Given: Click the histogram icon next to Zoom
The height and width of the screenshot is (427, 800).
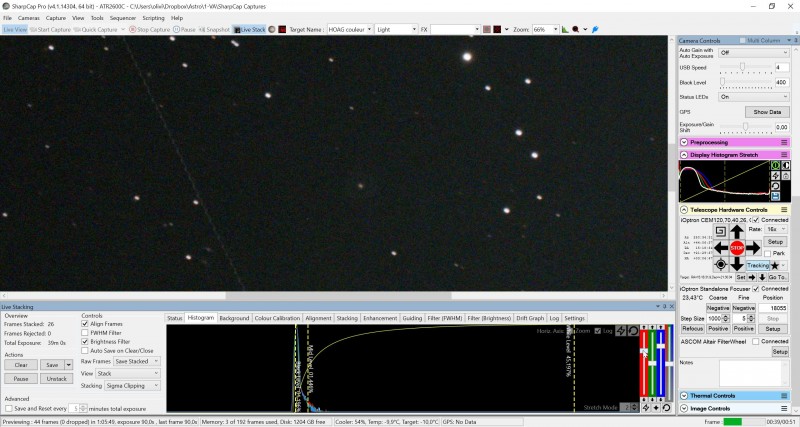Looking at the screenshot, I should [565, 30].
